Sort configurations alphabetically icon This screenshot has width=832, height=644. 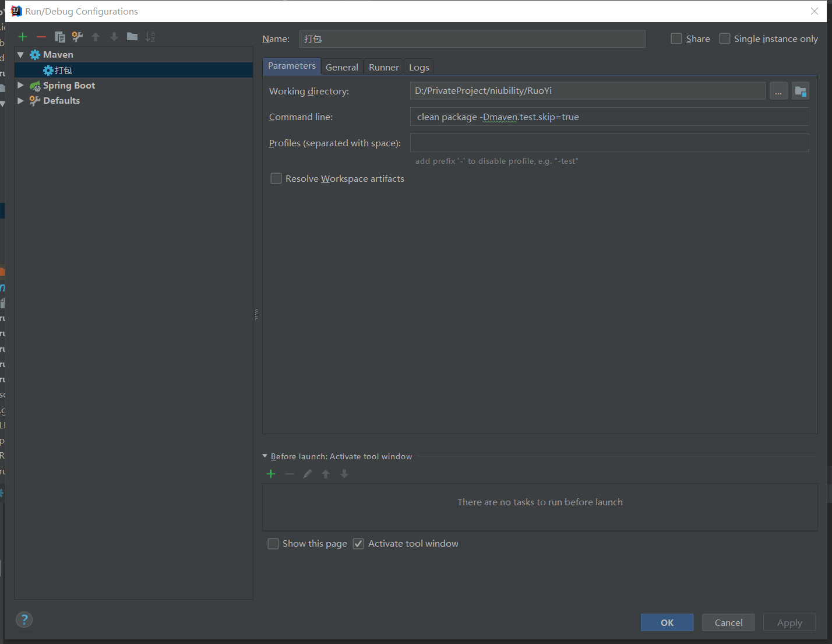coord(150,37)
